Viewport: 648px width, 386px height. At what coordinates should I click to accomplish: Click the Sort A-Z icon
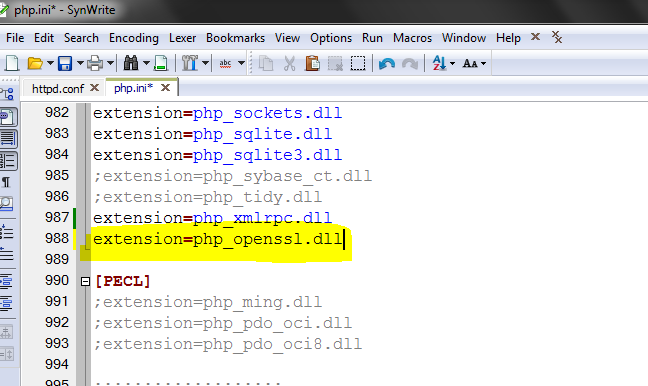pyautogui.click(x=439, y=63)
